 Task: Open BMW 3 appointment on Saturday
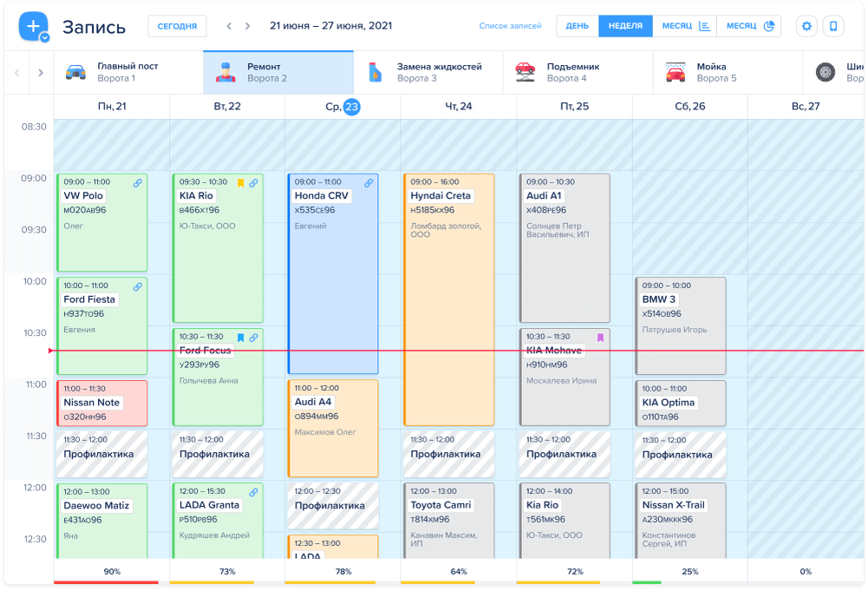click(681, 325)
